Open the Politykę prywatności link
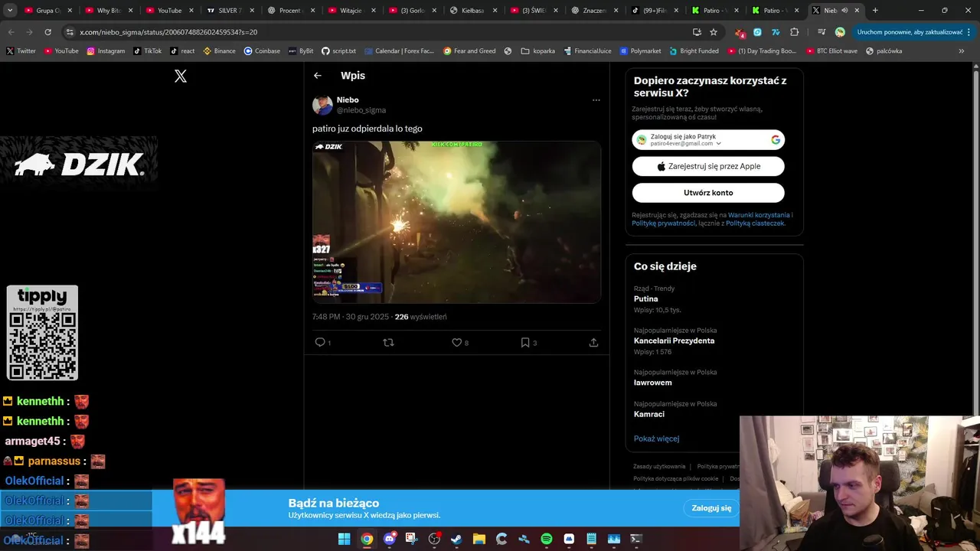 pyautogui.click(x=664, y=223)
